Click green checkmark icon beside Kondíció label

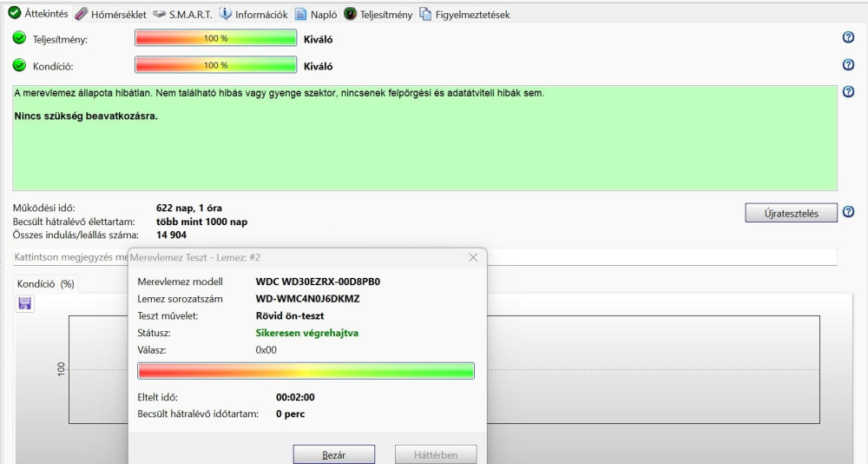click(x=19, y=65)
